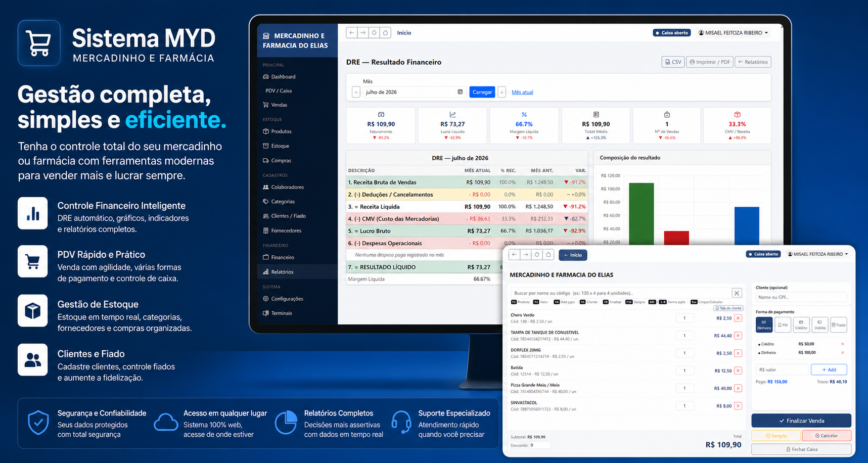Screen dimensions: 868x463
Task: Reload the PDV window with the refresh icon
Action: [x=537, y=255]
